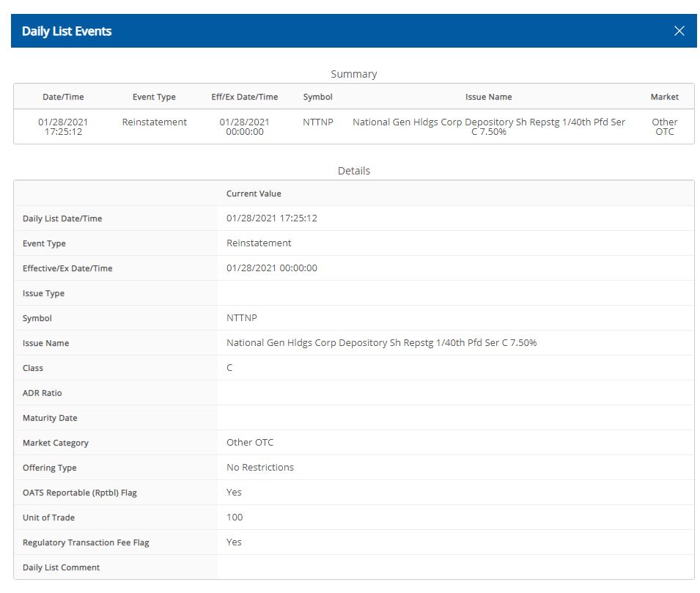
Task: Select Yes value for OATS Reportable Flag
Action: [234, 493]
